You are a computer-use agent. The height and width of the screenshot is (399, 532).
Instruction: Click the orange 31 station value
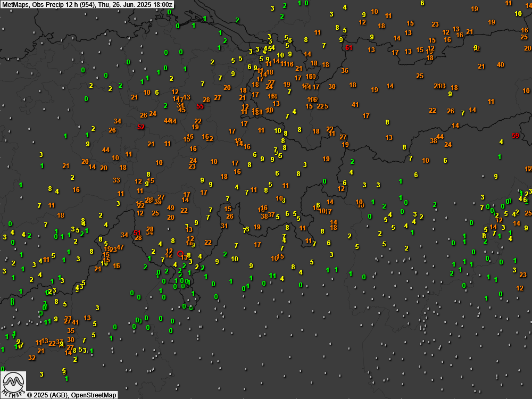coord(225,226)
